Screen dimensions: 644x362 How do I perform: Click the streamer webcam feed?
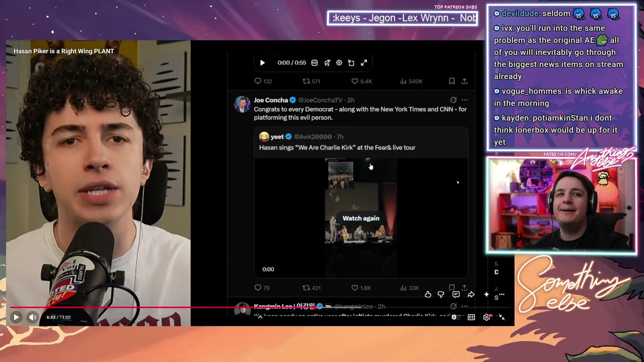click(561, 205)
